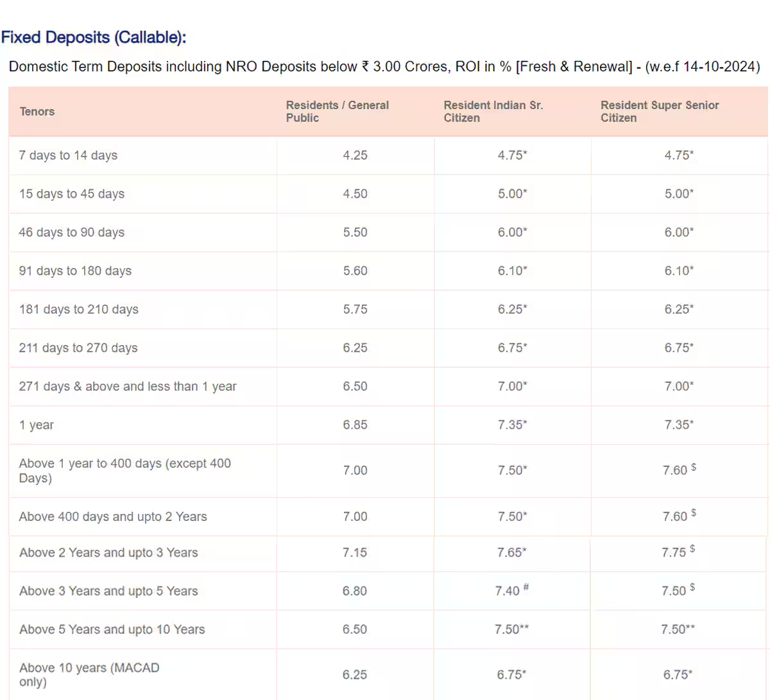Select 'Above 400 days and upto 2 Years'
Screen dimensions: 770x700
tap(113, 516)
